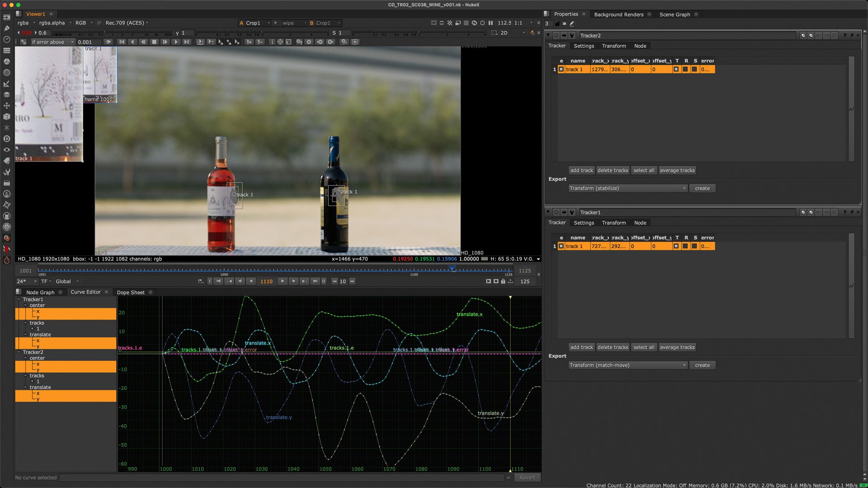868x488 pixels.
Task: Click the viewer pause icon in the top bar
Action: click(x=491, y=23)
